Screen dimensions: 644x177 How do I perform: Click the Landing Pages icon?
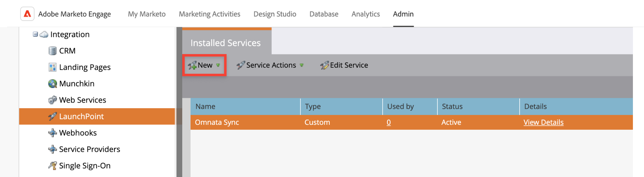coord(53,67)
